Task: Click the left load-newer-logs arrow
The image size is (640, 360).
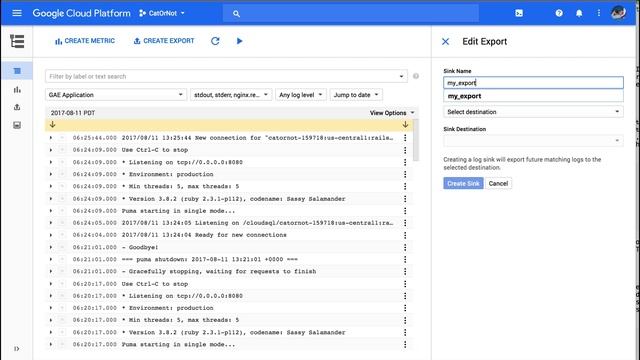Action: (52, 124)
